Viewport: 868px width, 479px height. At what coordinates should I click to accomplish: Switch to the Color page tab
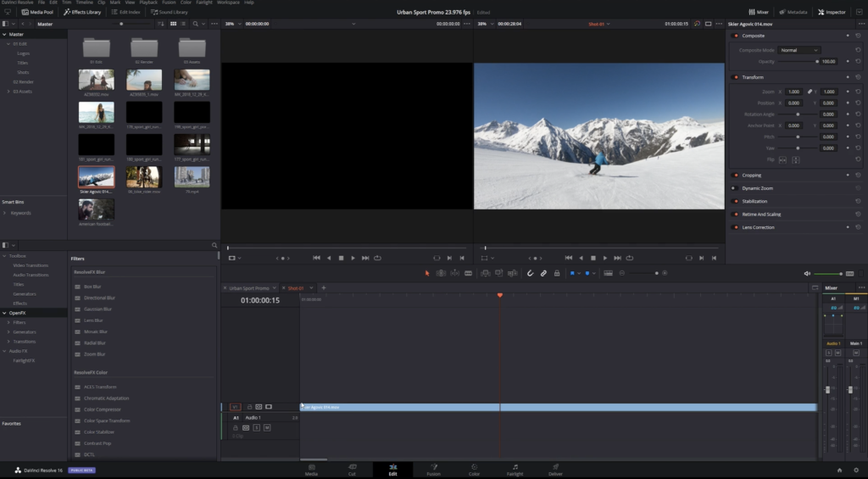[474, 470]
